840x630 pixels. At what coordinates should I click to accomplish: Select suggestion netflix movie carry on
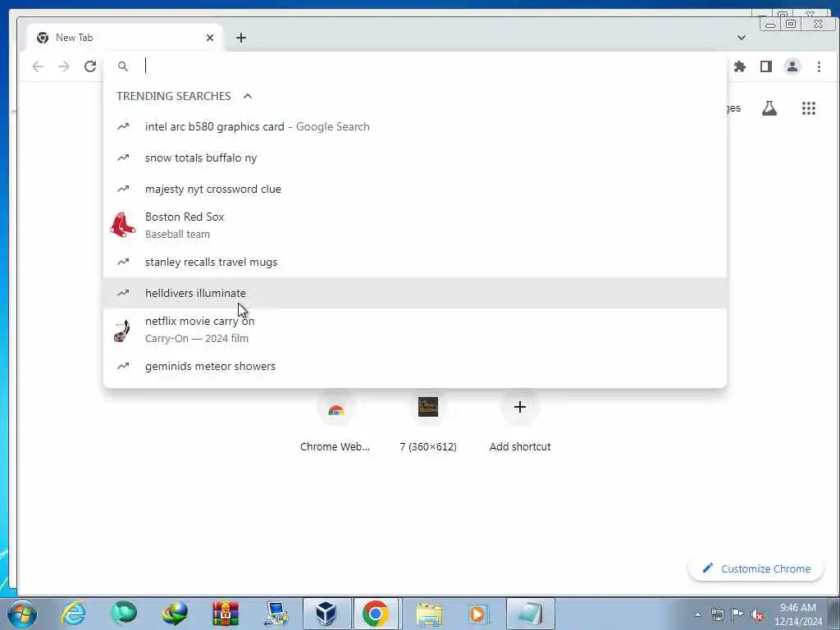(x=415, y=330)
